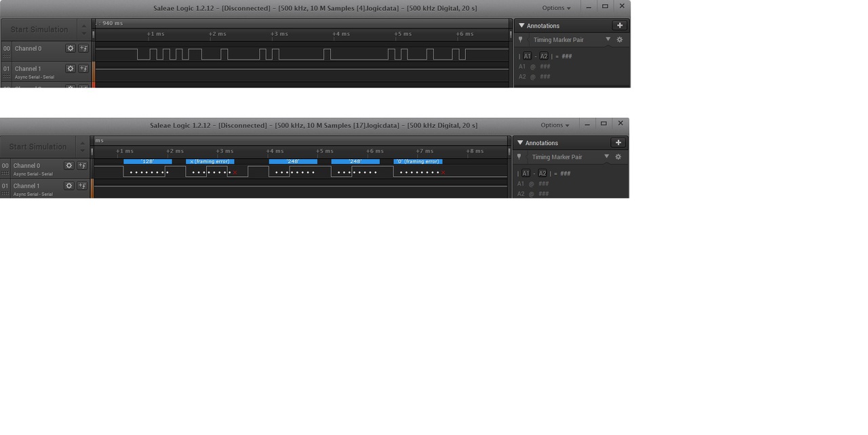Open Channel 1 trigger settings in top window
Viewport: 868px width, 435px height.
[x=83, y=68]
